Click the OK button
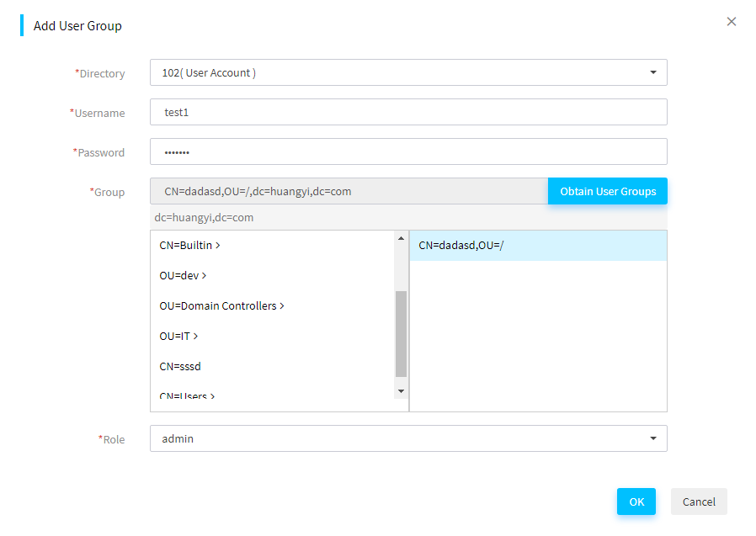The height and width of the screenshot is (536, 756). tap(636, 502)
